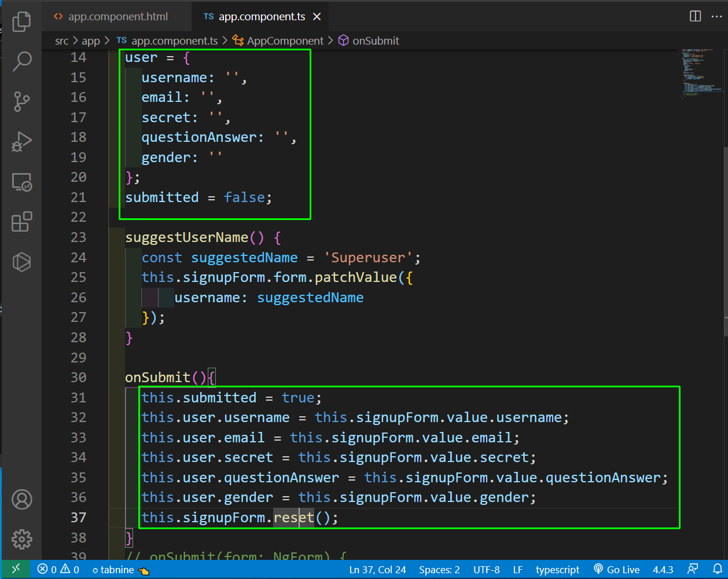Open the AppComponent class breadcrumb

(278, 41)
